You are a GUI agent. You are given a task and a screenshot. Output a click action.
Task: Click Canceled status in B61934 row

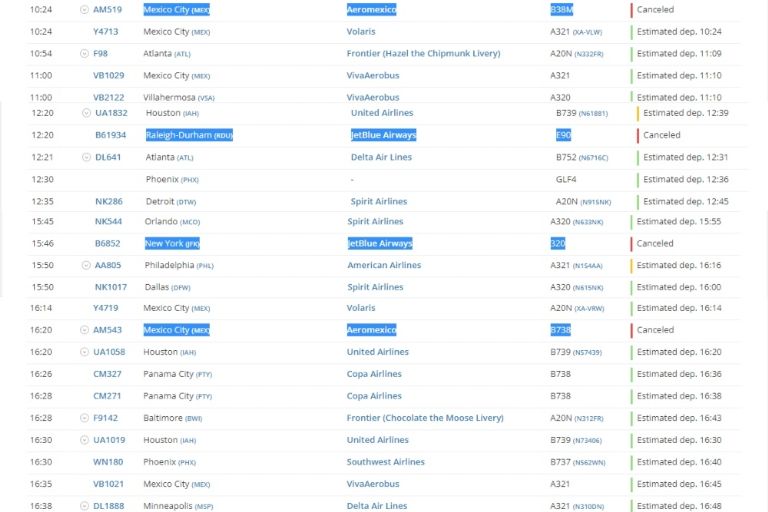pos(661,135)
